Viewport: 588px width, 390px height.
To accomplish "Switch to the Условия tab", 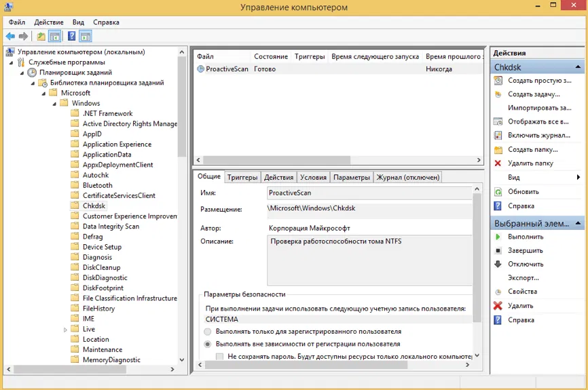I will tap(313, 177).
